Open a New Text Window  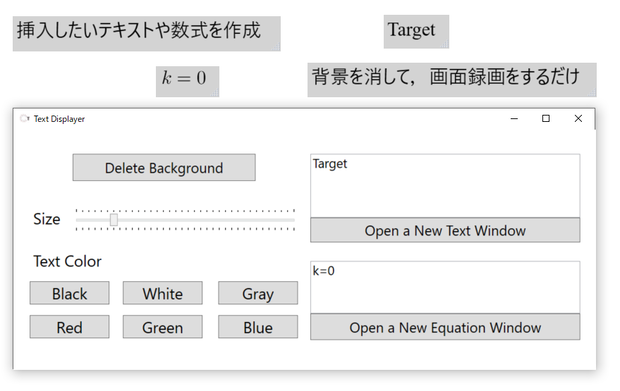click(x=445, y=230)
